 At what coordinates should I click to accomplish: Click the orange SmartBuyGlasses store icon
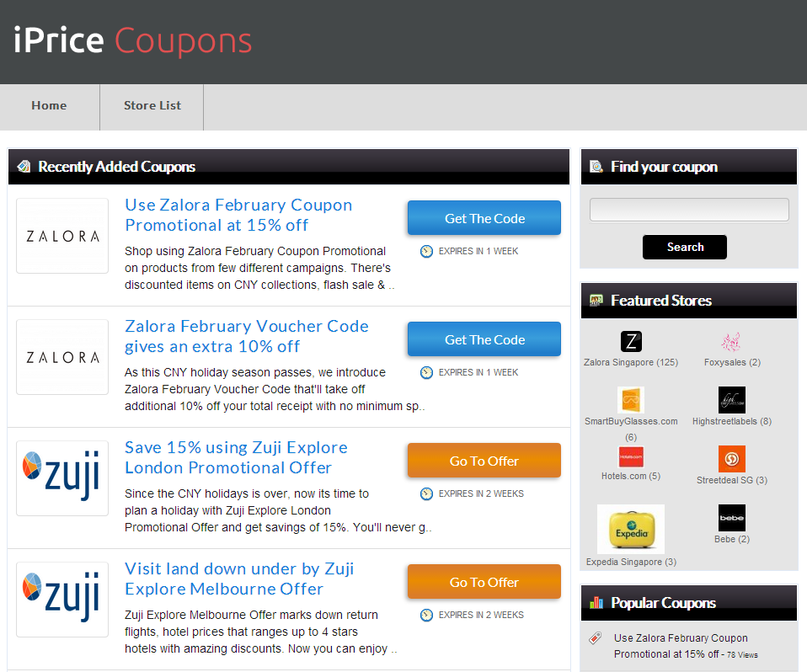[631, 400]
